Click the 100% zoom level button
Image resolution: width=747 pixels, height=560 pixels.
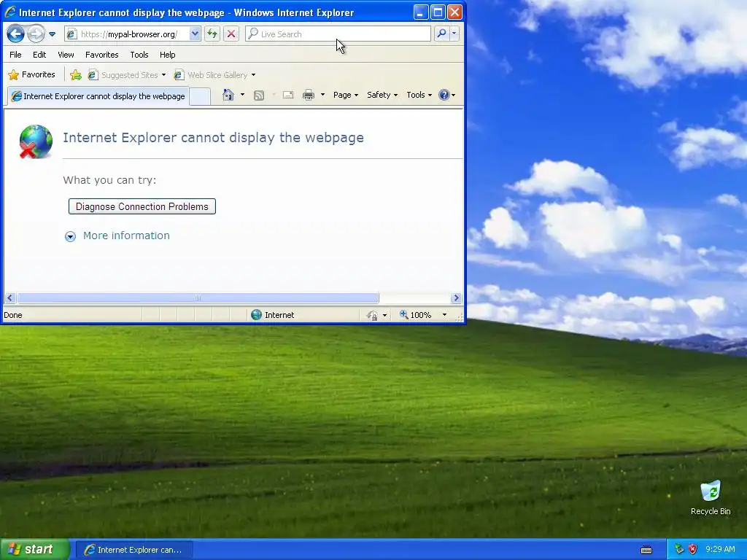[416, 315]
